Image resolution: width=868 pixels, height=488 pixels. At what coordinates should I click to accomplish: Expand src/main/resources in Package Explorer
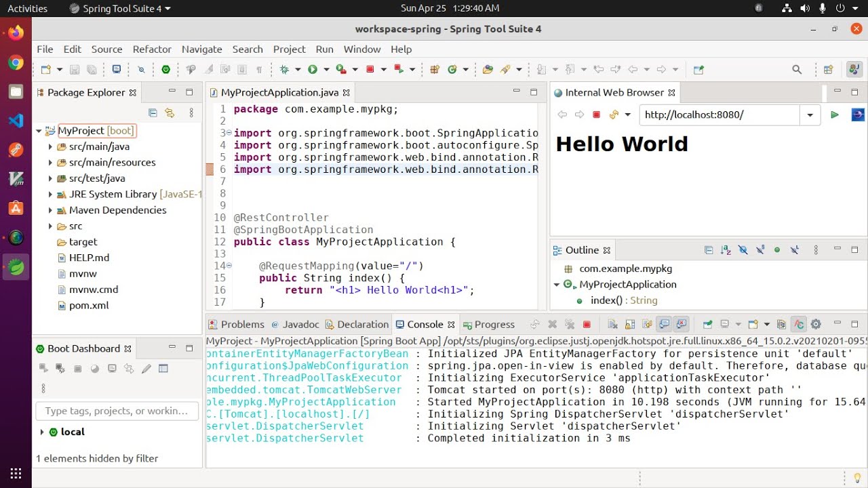click(x=50, y=163)
